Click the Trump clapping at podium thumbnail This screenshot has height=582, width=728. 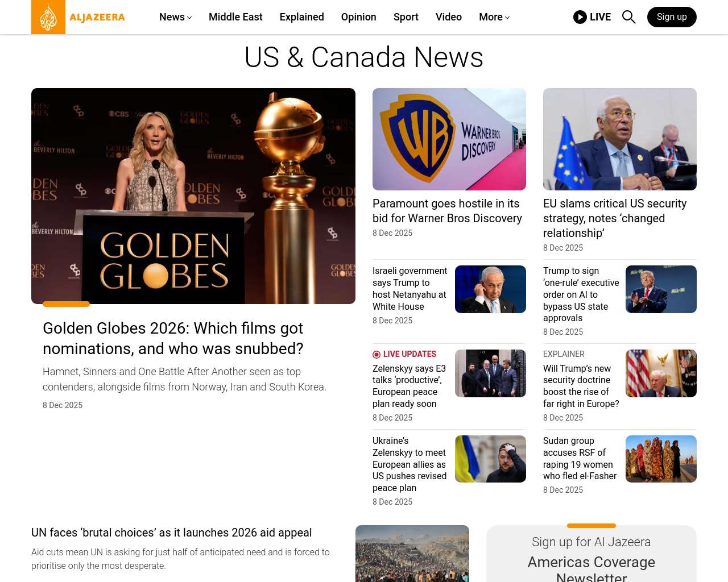661,289
